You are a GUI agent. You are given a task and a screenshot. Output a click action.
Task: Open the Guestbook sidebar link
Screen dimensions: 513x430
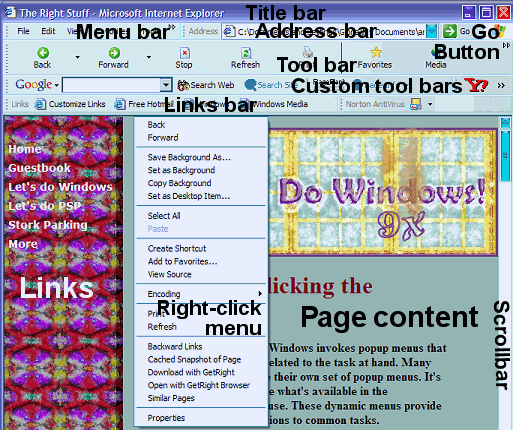click(x=39, y=168)
